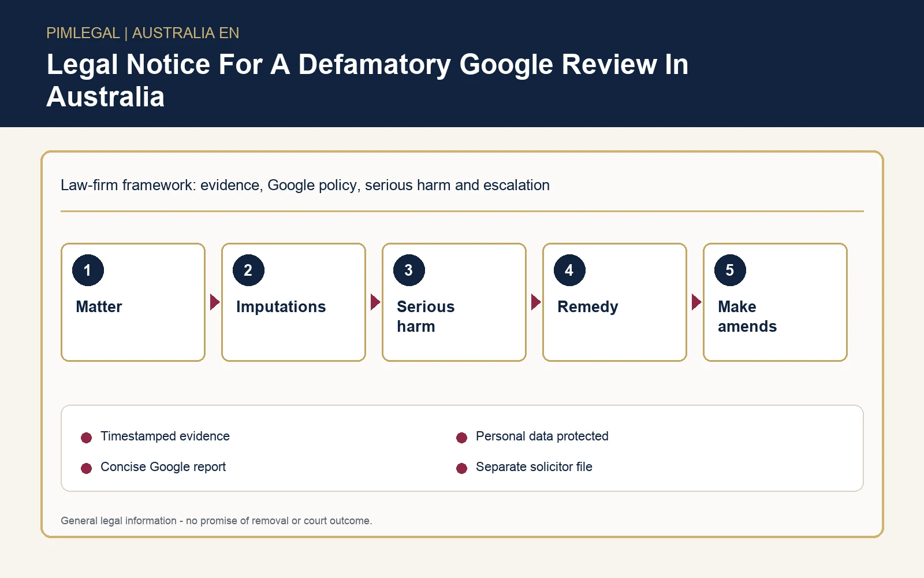Select the Matter step label

pyautogui.click(x=99, y=307)
